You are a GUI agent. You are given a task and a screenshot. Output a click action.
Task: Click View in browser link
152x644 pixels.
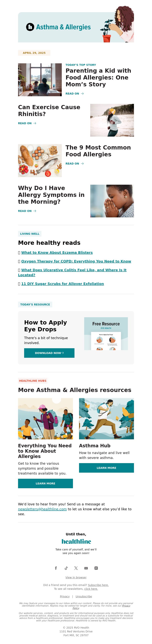click(76, 577)
